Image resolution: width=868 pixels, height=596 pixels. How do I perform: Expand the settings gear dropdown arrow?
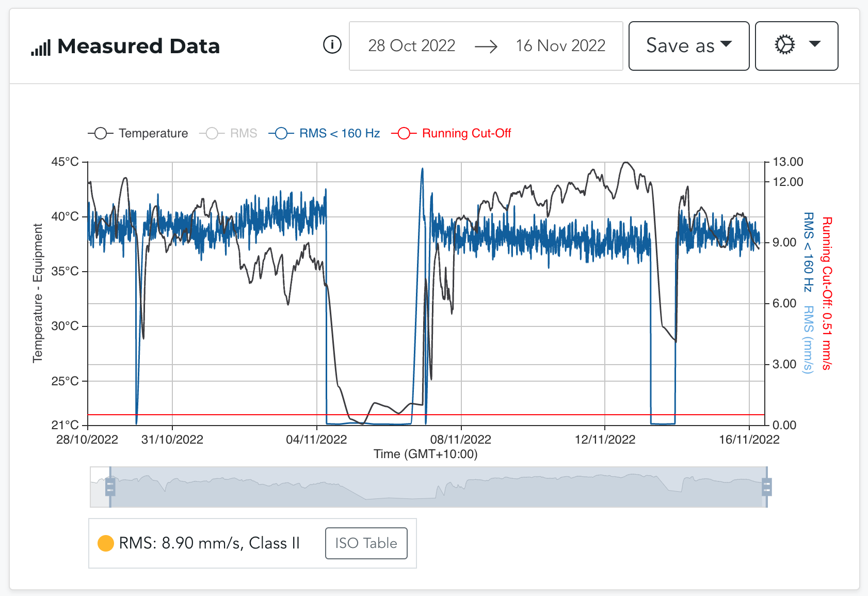(x=813, y=45)
